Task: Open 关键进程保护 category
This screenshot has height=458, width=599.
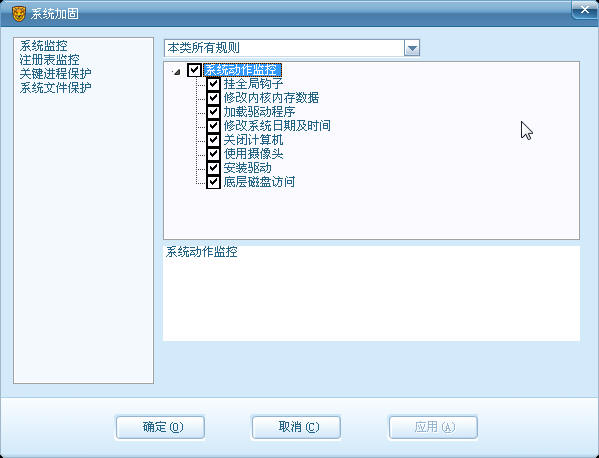Action: 55,74
